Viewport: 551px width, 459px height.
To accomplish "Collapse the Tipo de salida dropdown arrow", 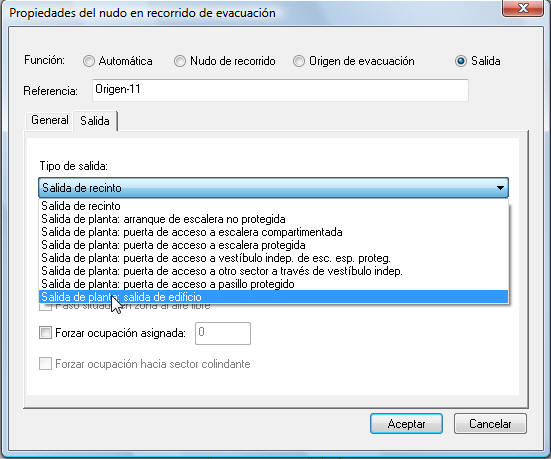I will point(500,188).
